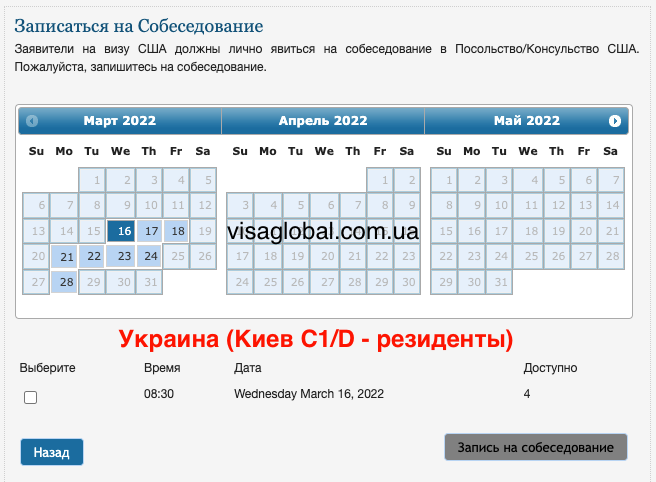This screenshot has width=656, height=482.
Task: Pick March 22 available date
Action: [x=92, y=256]
